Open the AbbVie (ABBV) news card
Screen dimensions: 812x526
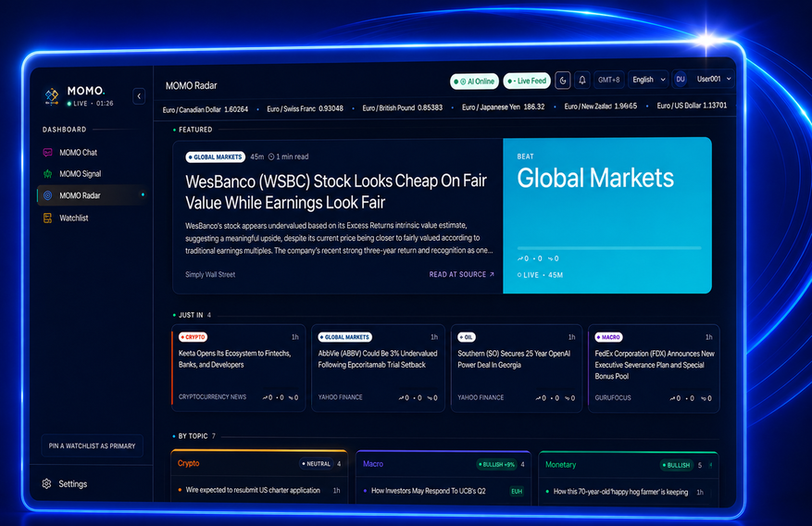tap(378, 368)
